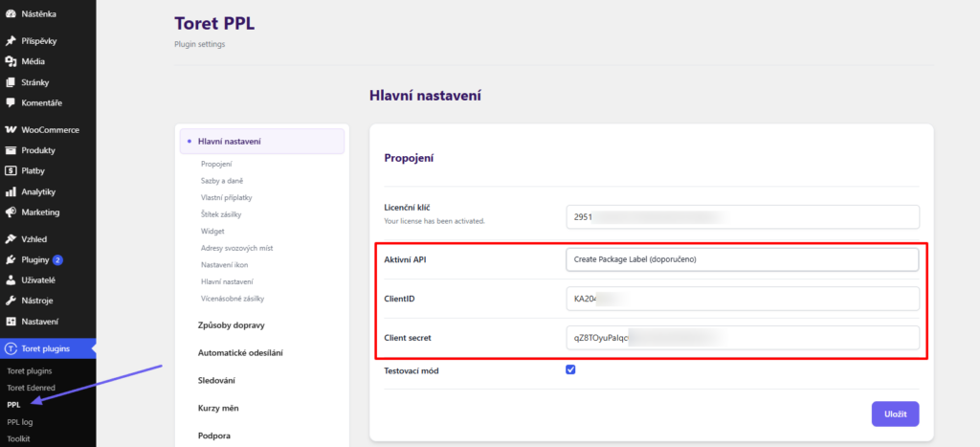Click the Client secret label
This screenshot has height=447, width=980.
(408, 338)
